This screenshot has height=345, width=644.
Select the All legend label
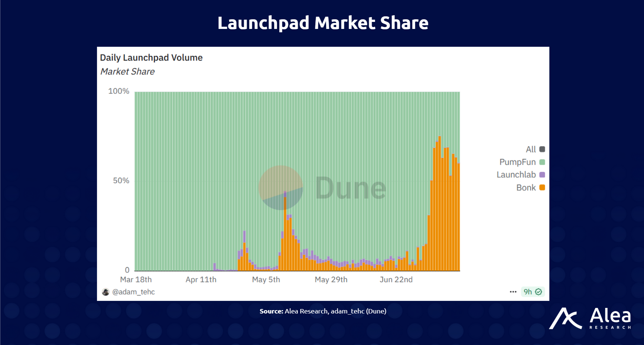click(531, 149)
